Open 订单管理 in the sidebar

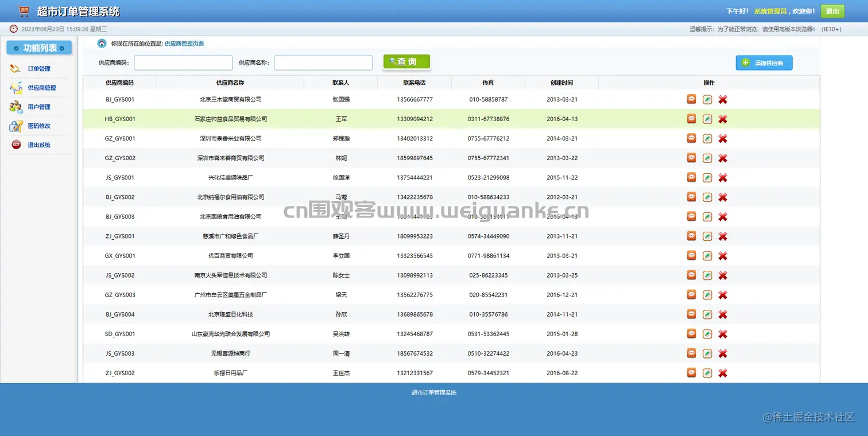pyautogui.click(x=39, y=69)
